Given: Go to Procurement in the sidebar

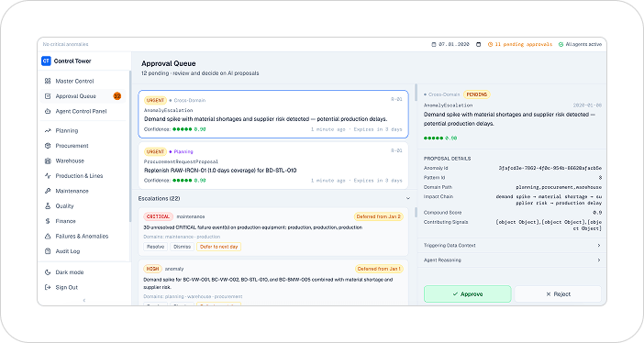Looking at the screenshot, I should coord(83,146).
